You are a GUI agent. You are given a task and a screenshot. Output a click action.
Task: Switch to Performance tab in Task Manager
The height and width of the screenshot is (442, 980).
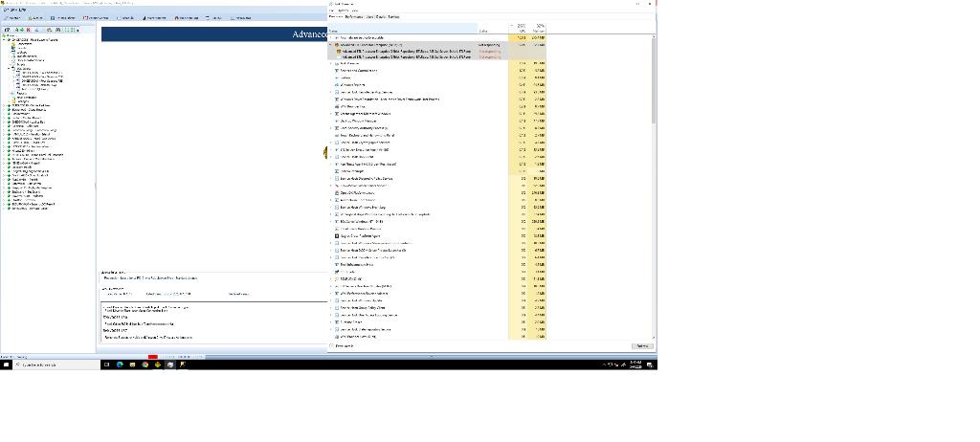[354, 17]
